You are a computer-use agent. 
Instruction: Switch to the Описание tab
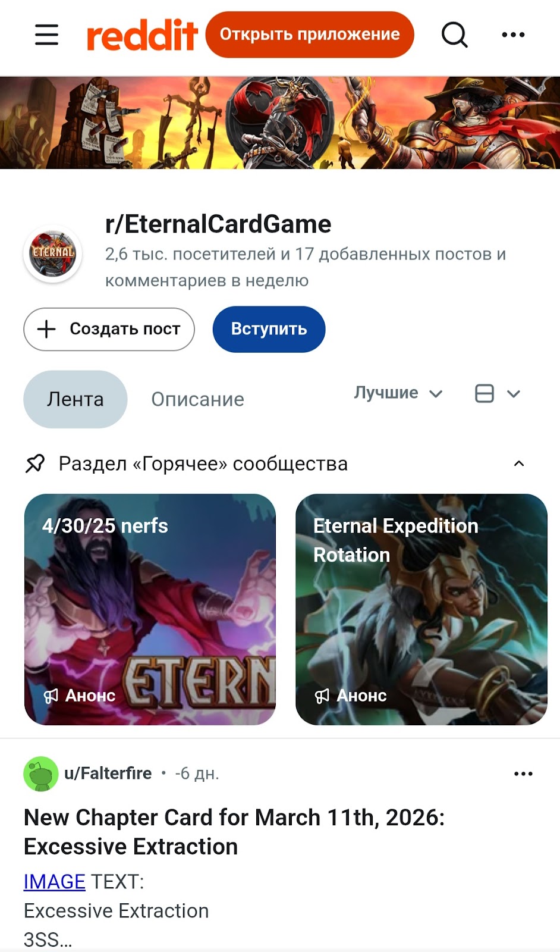(197, 399)
